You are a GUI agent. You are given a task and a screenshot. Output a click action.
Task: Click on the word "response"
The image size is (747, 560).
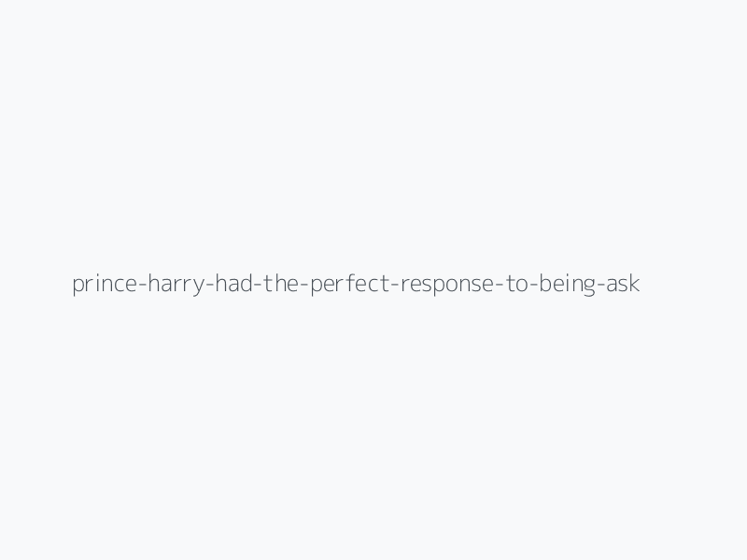pyautogui.click(x=447, y=284)
